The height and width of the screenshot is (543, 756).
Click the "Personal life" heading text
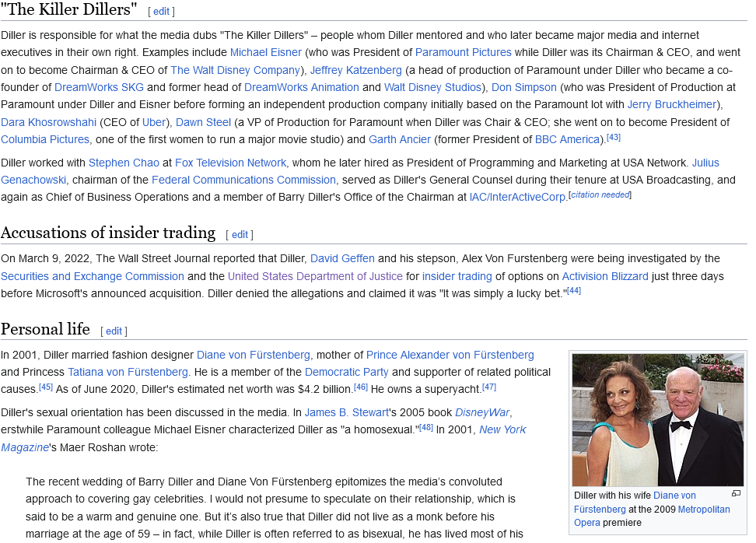coord(45,329)
